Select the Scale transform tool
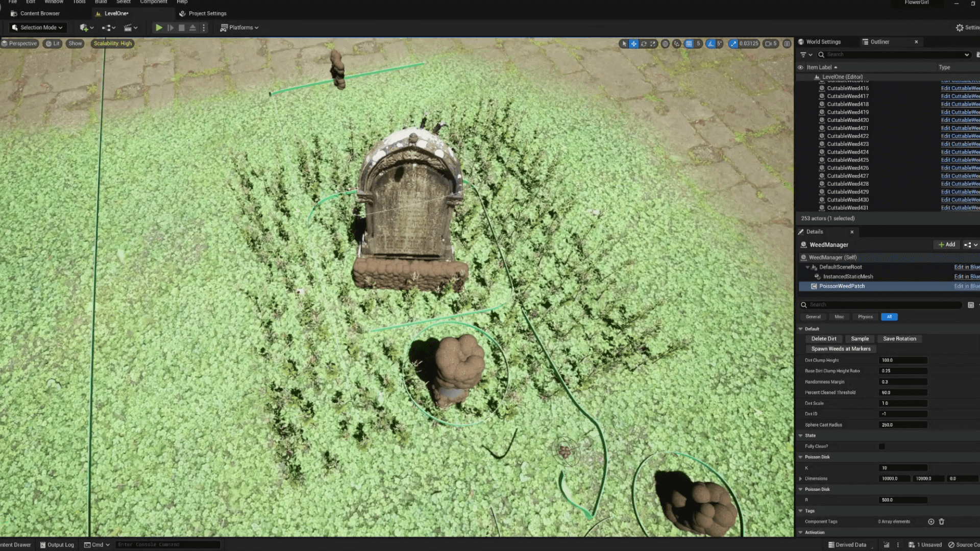Viewport: 980px width, 551px height. click(653, 44)
